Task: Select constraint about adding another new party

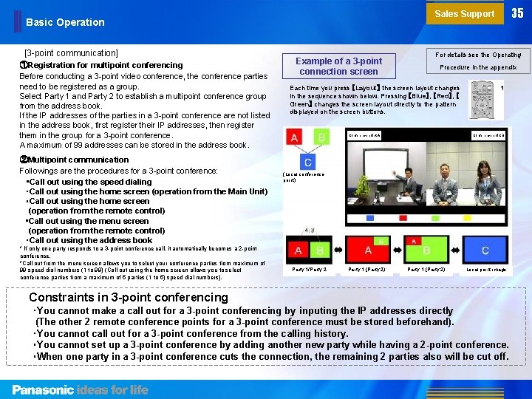Action: click(x=270, y=345)
